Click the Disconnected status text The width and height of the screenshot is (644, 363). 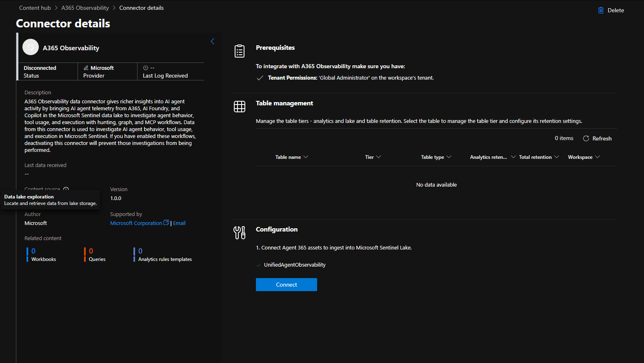click(40, 68)
